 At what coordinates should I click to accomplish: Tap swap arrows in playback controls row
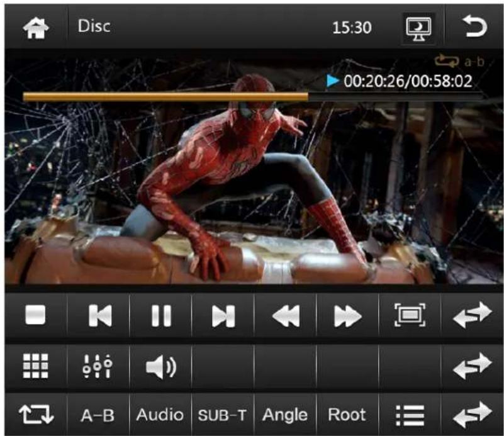tap(472, 315)
